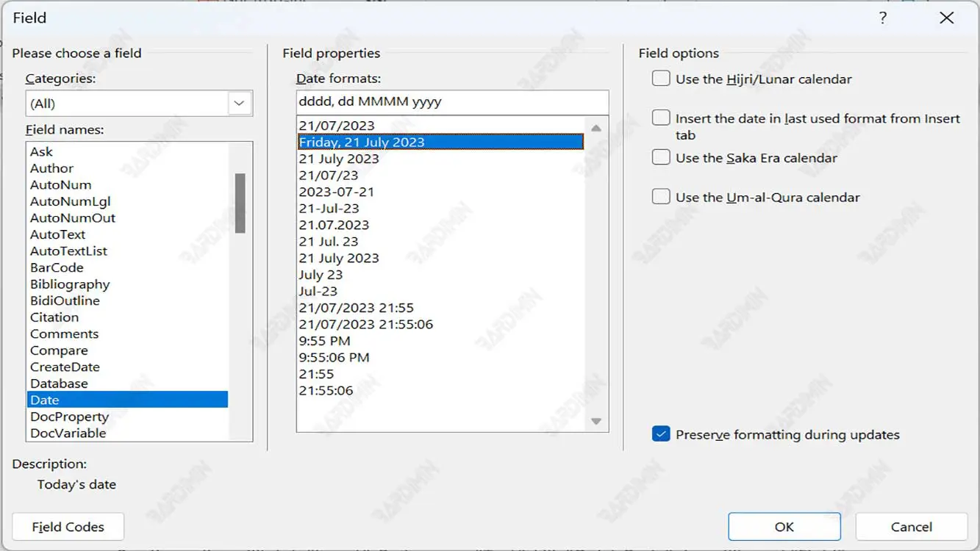This screenshot has width=980, height=551.
Task: Choose date format 21/07/2023
Action: tap(337, 126)
